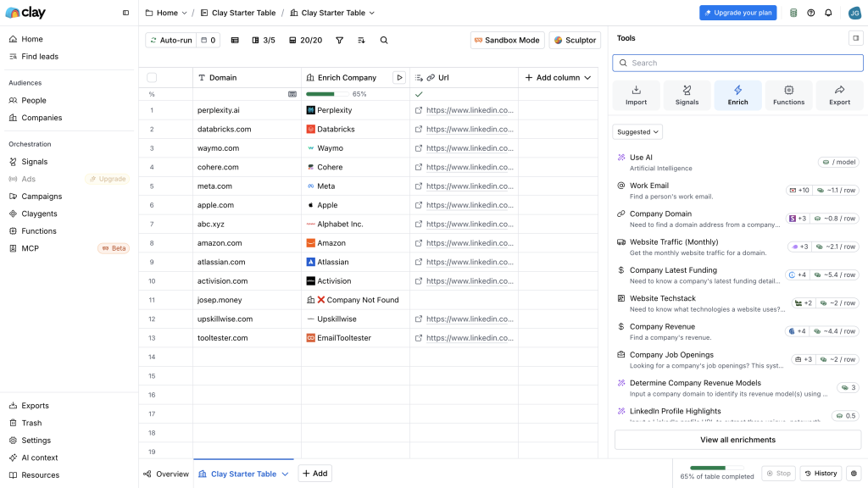Click Upgrade your plan button
Viewport: 868px width, 488px height.
(738, 13)
